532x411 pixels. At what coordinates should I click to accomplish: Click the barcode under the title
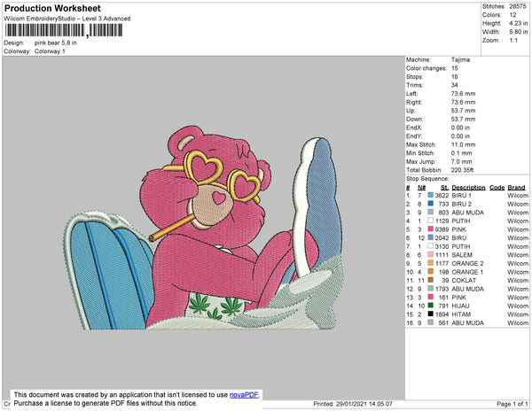[64, 30]
